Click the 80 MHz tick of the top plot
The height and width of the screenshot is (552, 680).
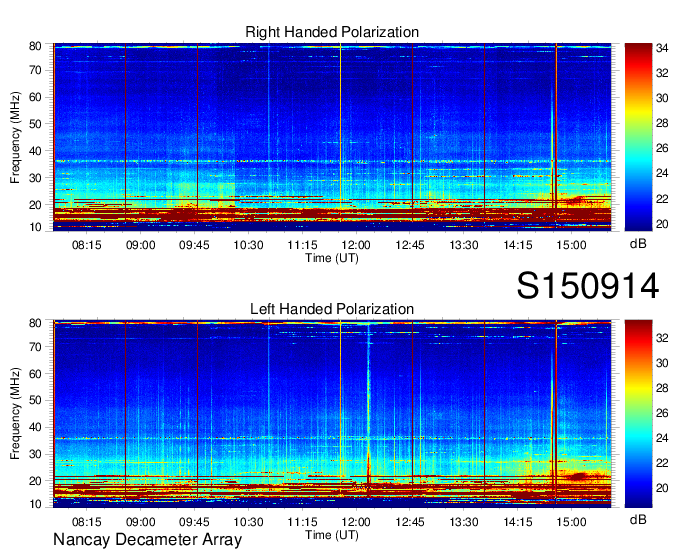click(x=35, y=46)
